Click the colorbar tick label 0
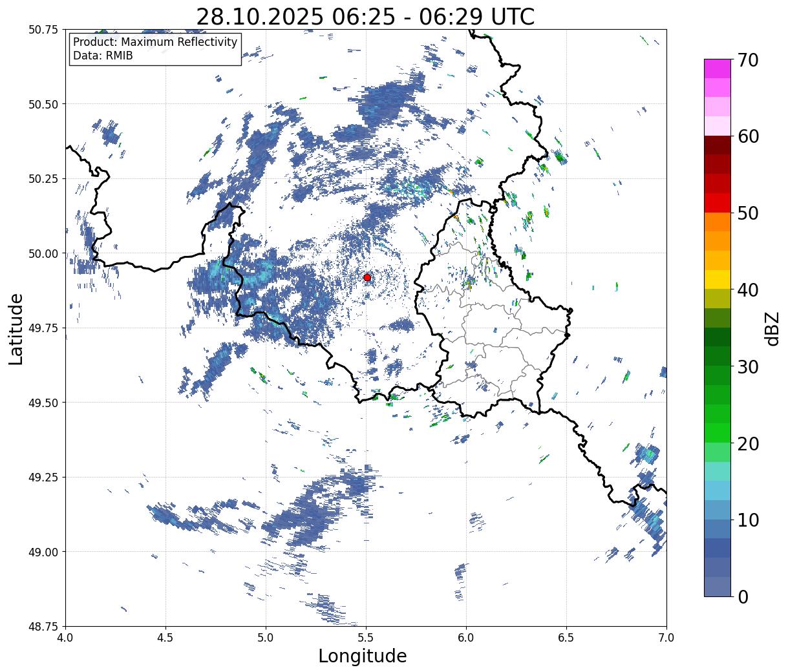The image size is (788, 672). click(x=742, y=596)
